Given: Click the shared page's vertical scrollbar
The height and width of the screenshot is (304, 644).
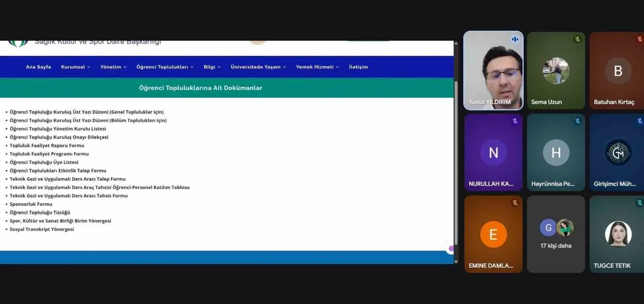Looking at the screenshot, I should coord(456,161).
